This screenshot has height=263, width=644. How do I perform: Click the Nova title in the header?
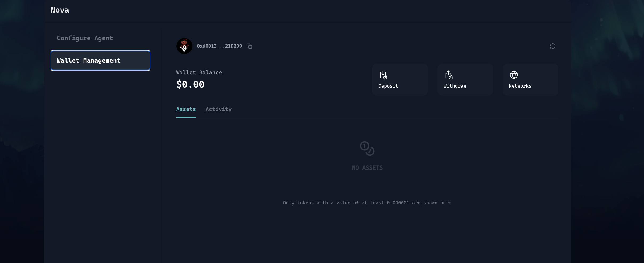pos(60,10)
